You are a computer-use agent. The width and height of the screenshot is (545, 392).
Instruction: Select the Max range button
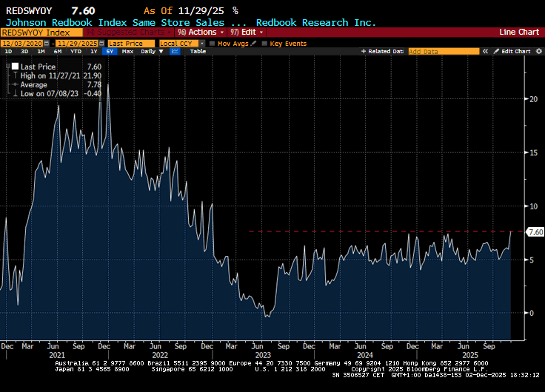coord(127,52)
